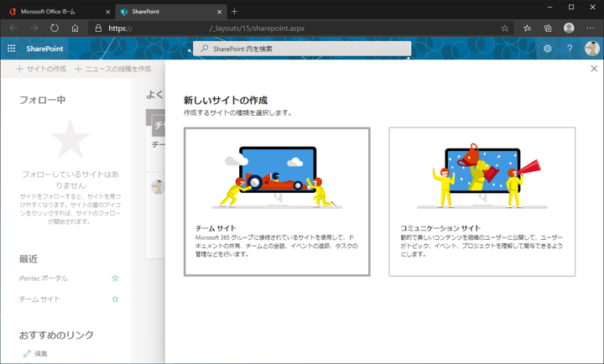This screenshot has height=364, width=604.
Task: Select the コミュニケーション サイト card
Action: [482, 202]
